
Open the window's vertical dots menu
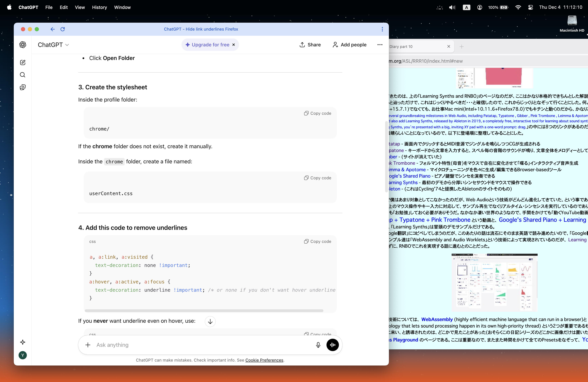pos(382,29)
